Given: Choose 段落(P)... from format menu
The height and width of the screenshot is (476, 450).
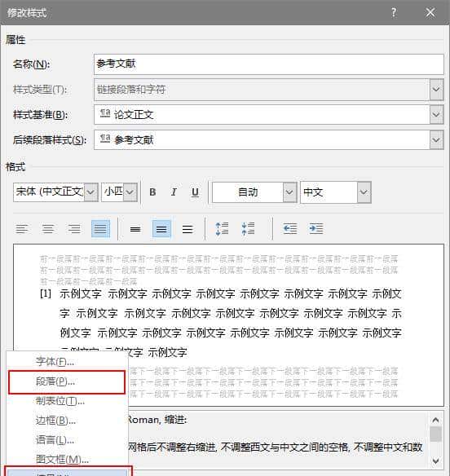Looking at the screenshot, I should [67, 382].
